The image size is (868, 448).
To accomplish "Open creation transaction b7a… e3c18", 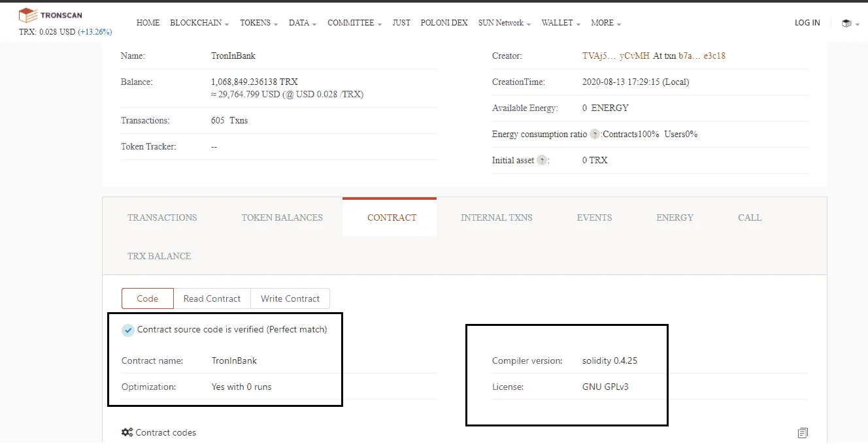I will pyautogui.click(x=702, y=56).
